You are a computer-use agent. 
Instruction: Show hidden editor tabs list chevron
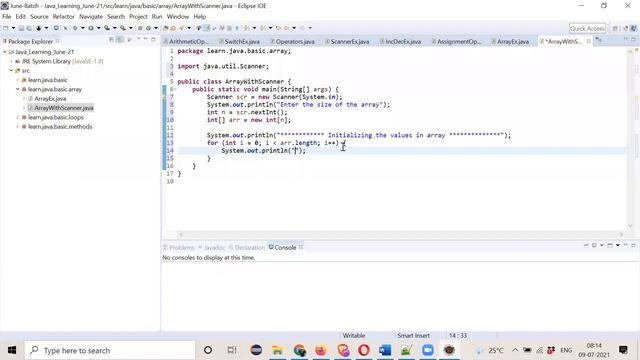598,40
